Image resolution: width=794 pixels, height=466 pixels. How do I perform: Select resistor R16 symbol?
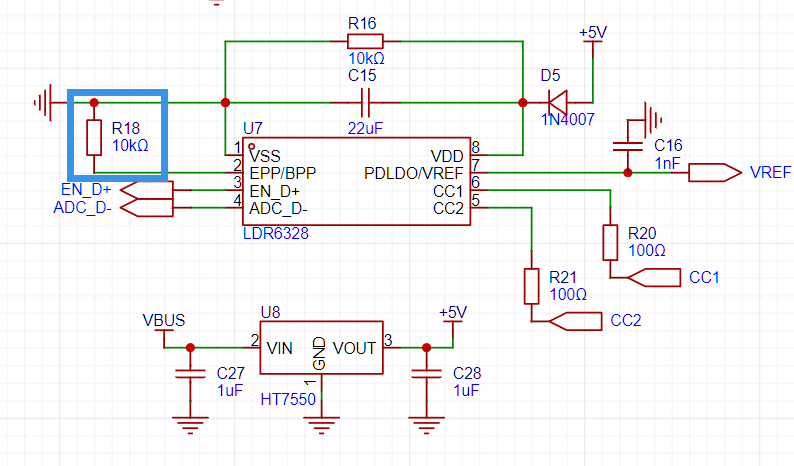pos(365,41)
